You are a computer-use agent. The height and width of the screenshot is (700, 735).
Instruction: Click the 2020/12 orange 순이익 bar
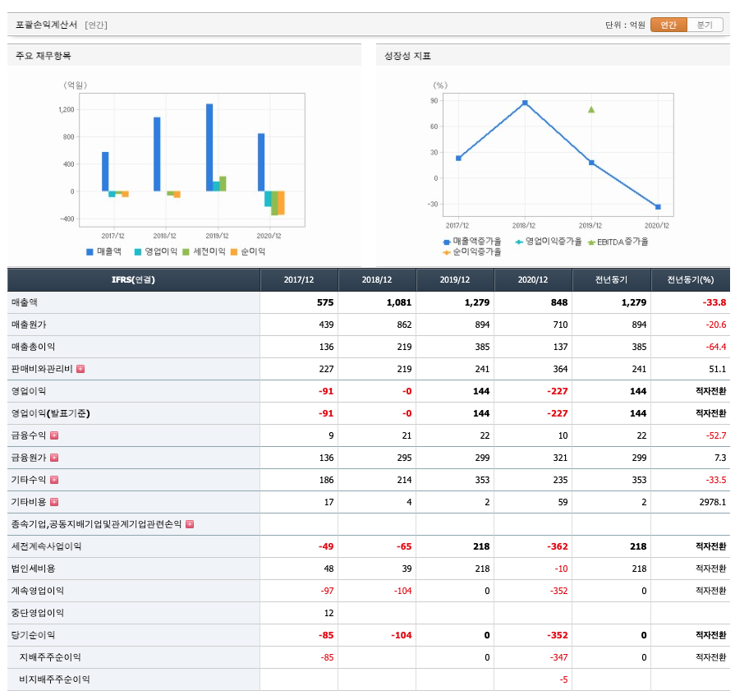pyautogui.click(x=281, y=203)
